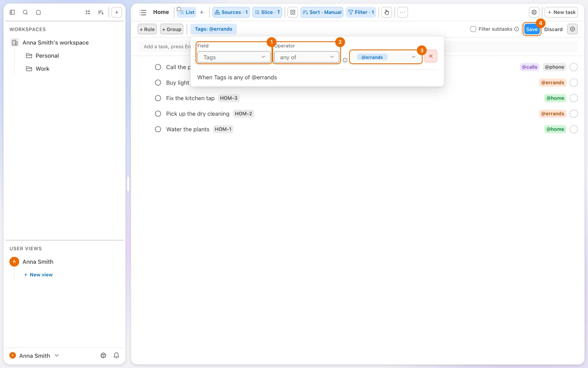Open the Personal folder in sidebar

(x=47, y=56)
